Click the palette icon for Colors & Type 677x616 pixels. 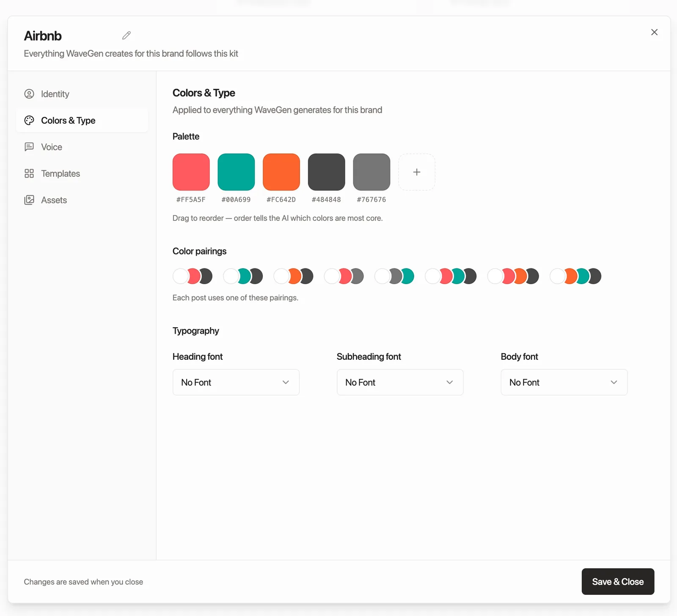coord(29,120)
